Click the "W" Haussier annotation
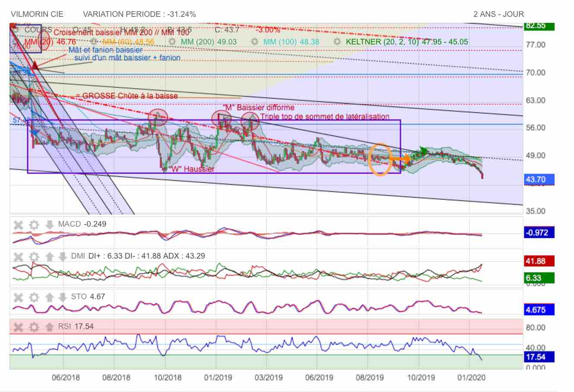The image size is (574, 392). pyautogui.click(x=191, y=169)
